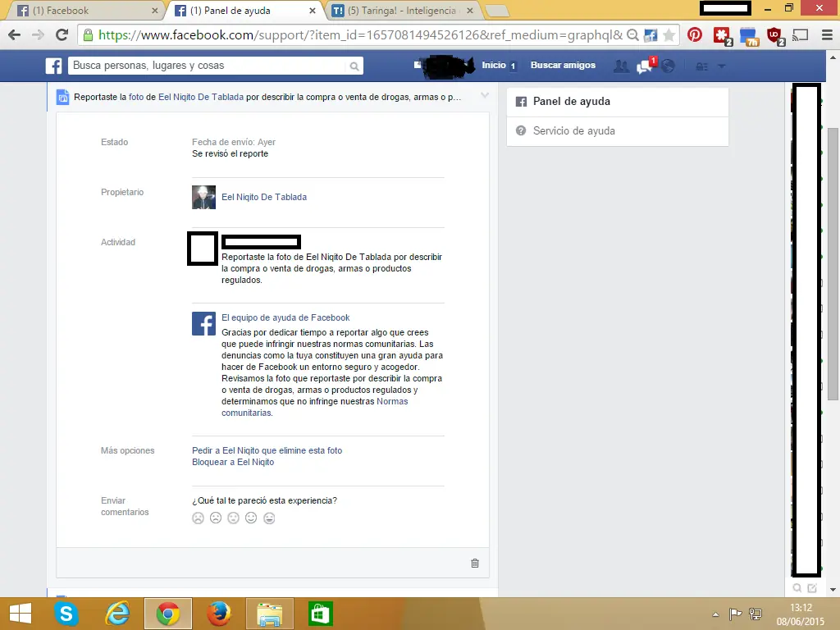Click the new message compose icon at bottom right

(812, 588)
